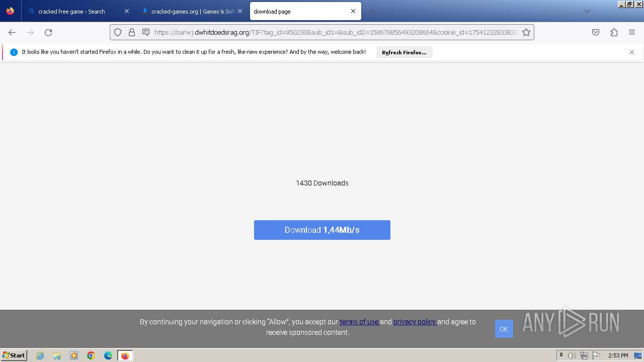Open the Extensions puzzle icon
Image resolution: width=644 pixels, height=362 pixels.
[614, 32]
